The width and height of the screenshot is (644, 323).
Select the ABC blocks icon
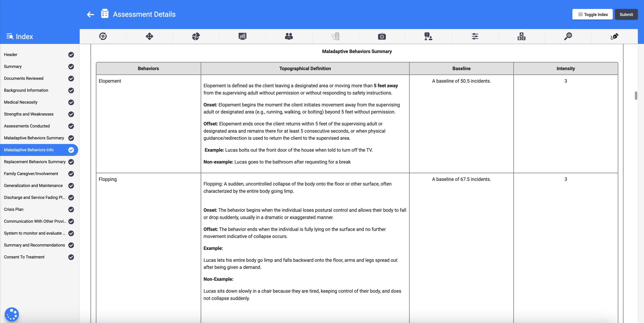(522, 36)
